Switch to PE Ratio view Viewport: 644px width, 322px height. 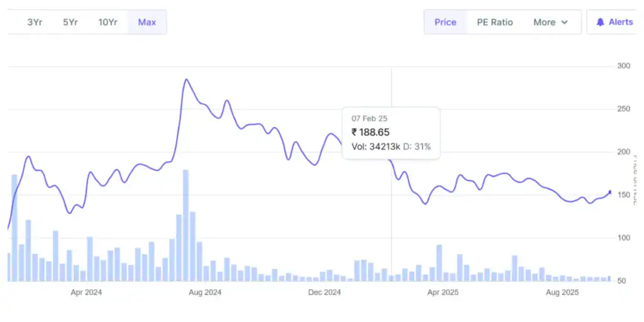pyautogui.click(x=494, y=22)
